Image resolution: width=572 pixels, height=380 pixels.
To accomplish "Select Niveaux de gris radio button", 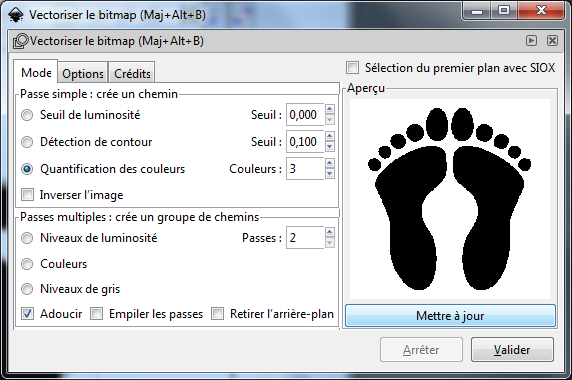I will [27, 289].
